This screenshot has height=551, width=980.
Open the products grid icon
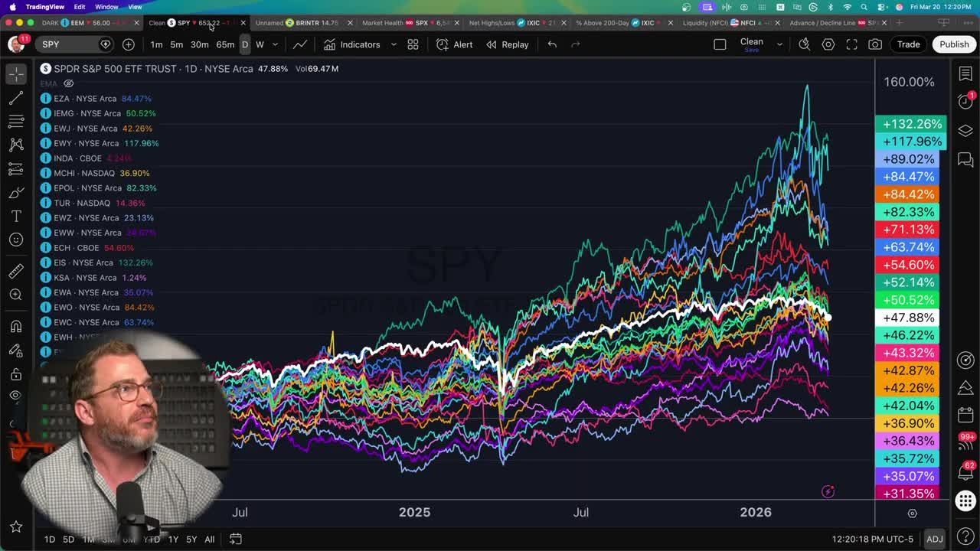[965, 501]
